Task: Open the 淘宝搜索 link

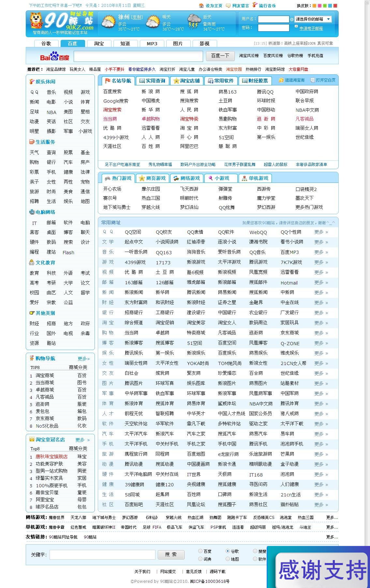Action: tap(112, 110)
